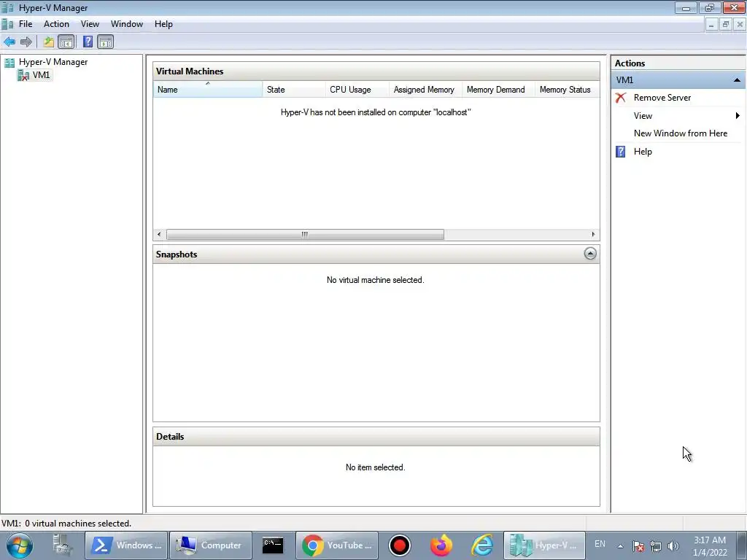Sort by Memory Demand column header
The image size is (747, 560).
498,90
